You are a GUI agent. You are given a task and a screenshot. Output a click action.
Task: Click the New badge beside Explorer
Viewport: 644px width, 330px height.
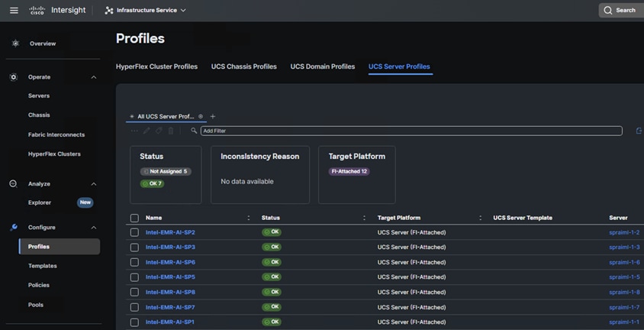85,202
